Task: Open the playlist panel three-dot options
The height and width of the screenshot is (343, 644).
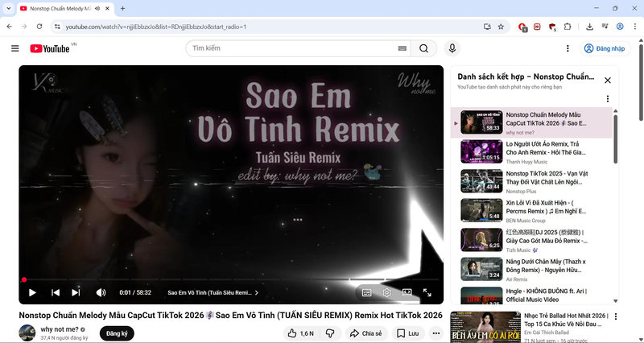Action: coord(608,98)
